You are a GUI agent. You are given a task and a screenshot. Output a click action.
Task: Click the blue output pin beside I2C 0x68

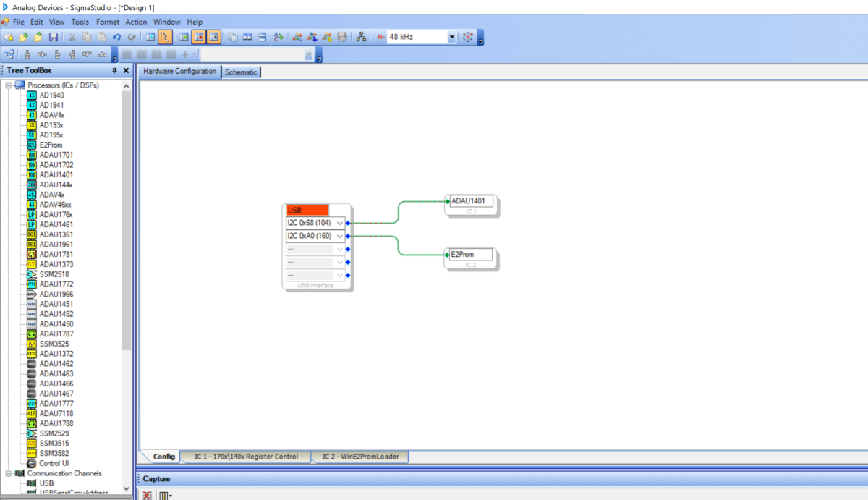tap(348, 223)
